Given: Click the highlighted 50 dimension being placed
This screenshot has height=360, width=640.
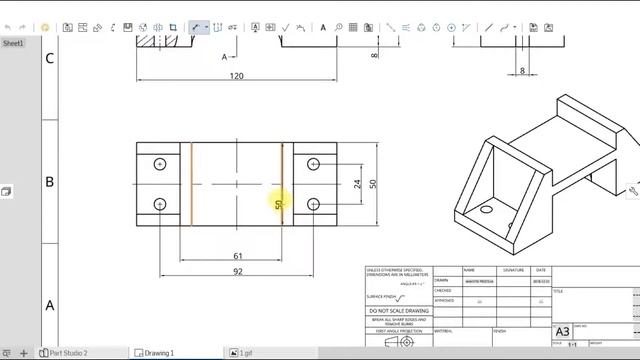Looking at the screenshot, I should point(278,204).
